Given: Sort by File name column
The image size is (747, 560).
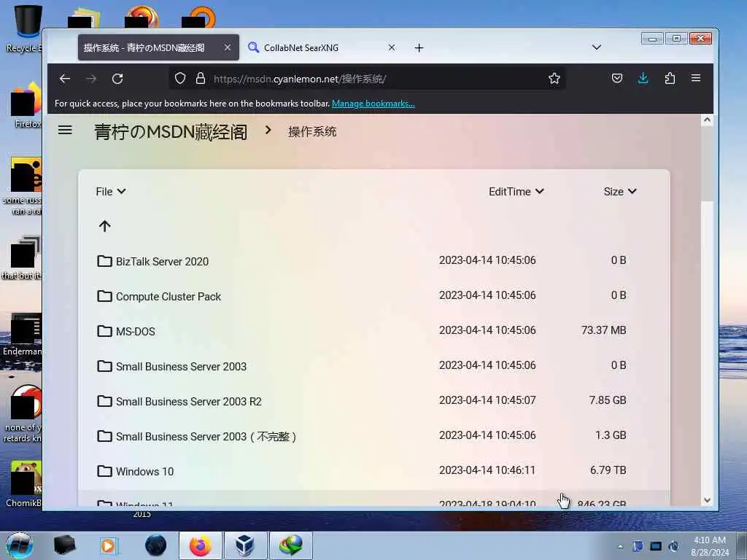Looking at the screenshot, I should (111, 192).
